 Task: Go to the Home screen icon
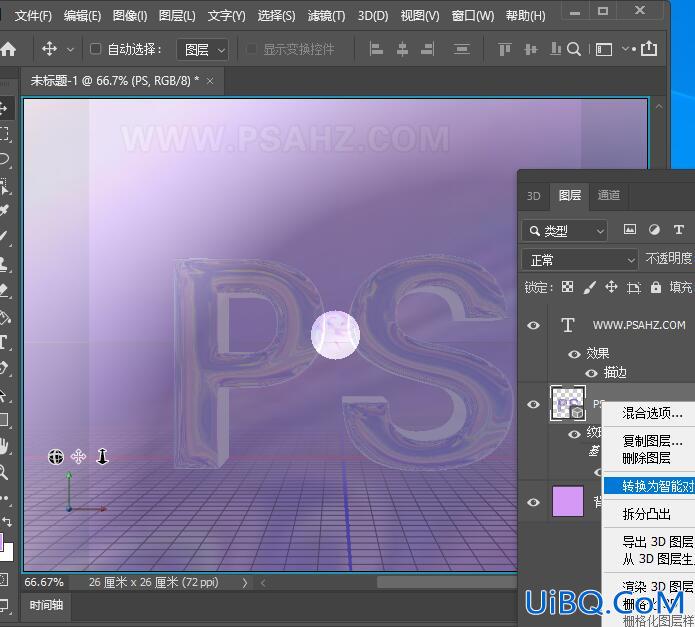tap(8, 49)
